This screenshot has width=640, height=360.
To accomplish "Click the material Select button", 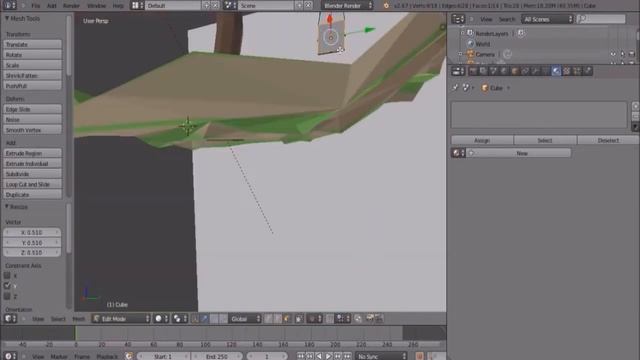I will tap(545, 140).
